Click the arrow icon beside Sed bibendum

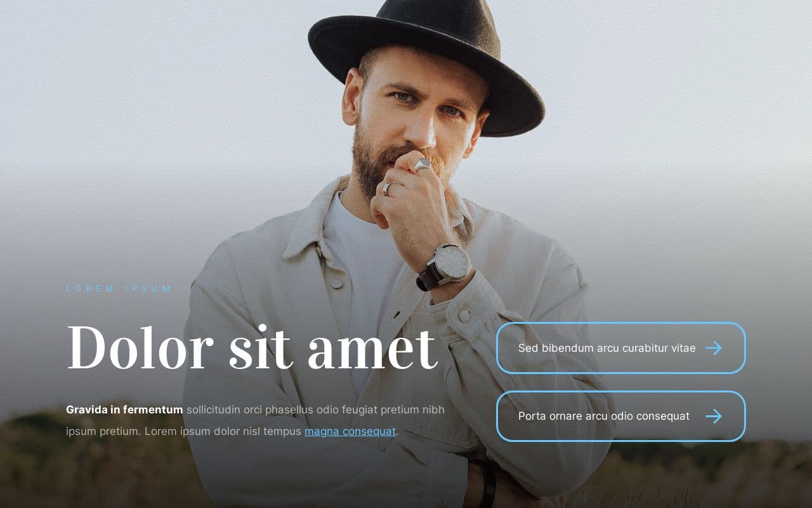[714, 348]
